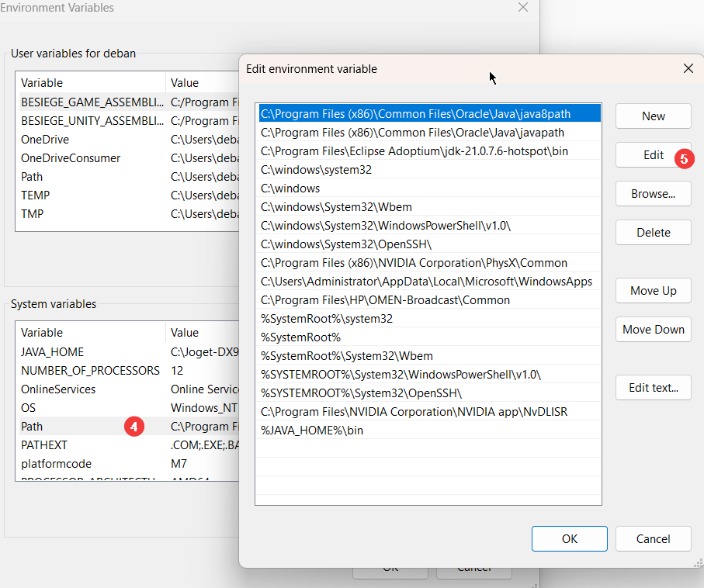704x588 pixels.
Task: Move the selected entry down
Action: 654,330
